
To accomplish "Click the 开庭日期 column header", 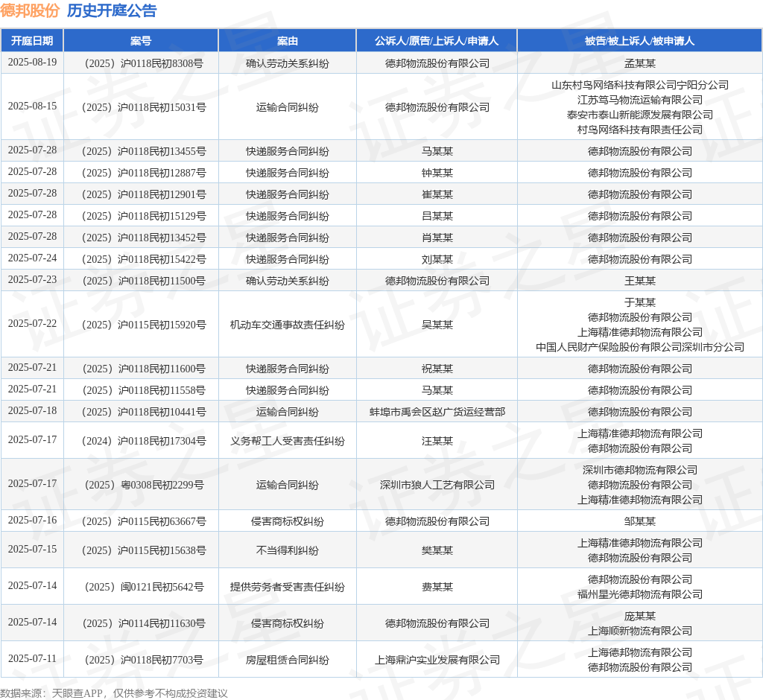I will (32, 41).
